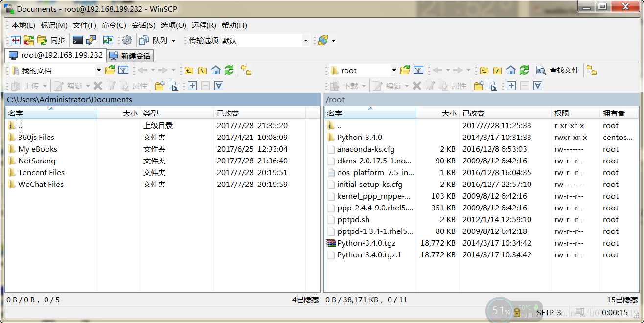The width and height of the screenshot is (644, 323).
Task: Click the remote panel Select All triangle icon
Action: [x=538, y=86]
